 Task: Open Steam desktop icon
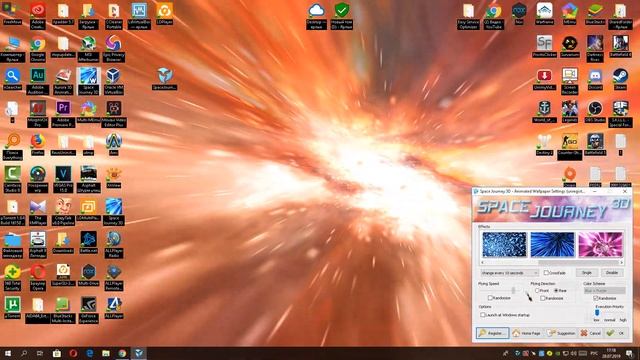coord(620,79)
